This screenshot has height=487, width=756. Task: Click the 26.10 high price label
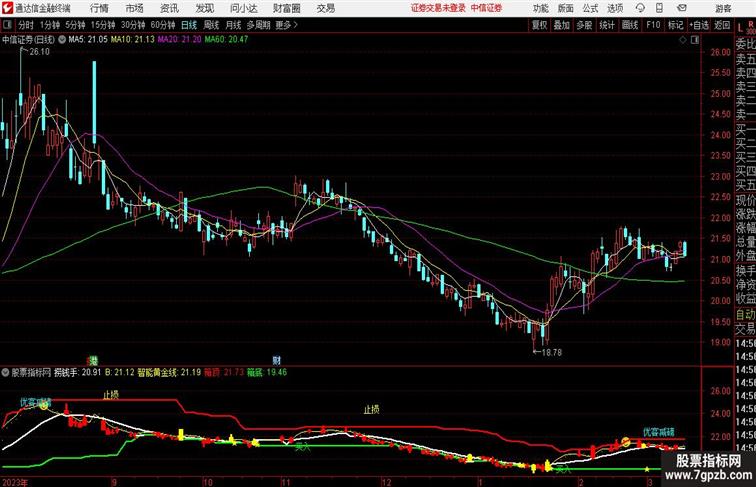pos(40,52)
